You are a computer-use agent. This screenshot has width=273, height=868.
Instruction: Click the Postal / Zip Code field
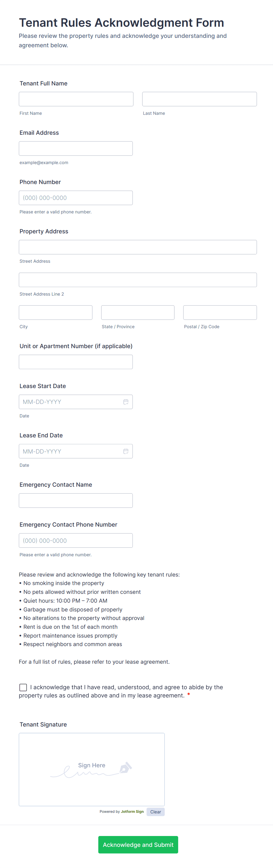click(x=220, y=312)
